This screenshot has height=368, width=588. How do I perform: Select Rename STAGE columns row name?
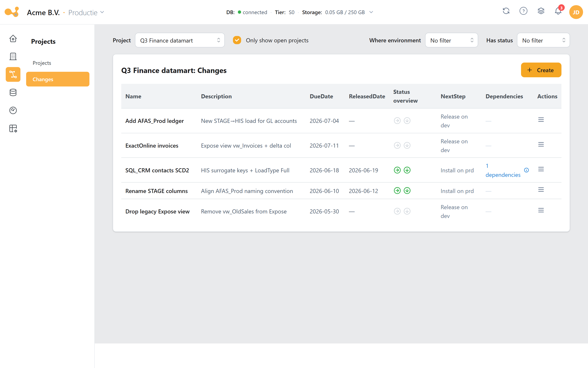tap(156, 191)
